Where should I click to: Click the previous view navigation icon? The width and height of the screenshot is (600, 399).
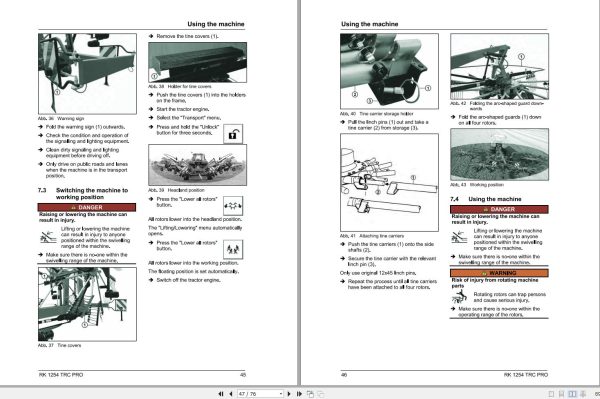(x=310, y=394)
